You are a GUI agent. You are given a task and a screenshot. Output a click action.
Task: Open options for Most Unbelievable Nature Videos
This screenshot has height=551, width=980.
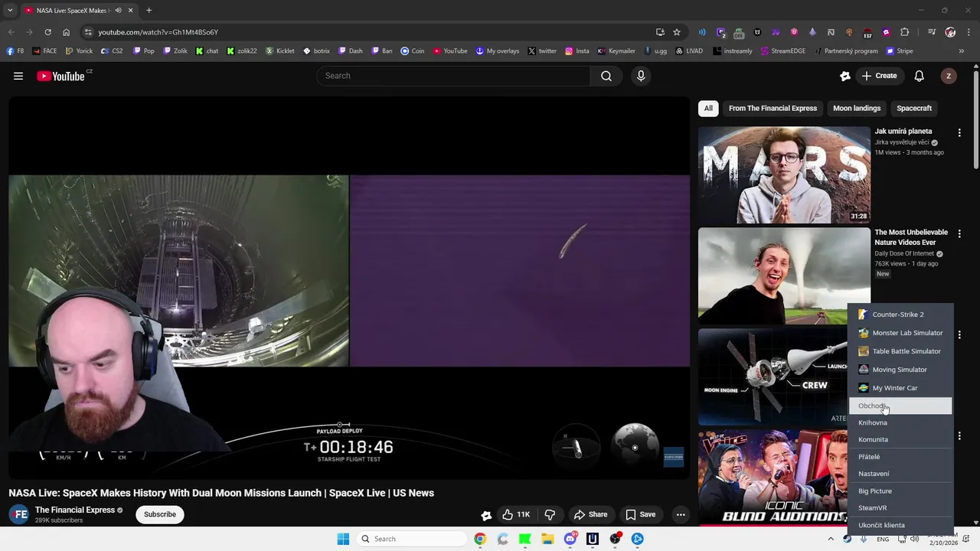point(959,233)
